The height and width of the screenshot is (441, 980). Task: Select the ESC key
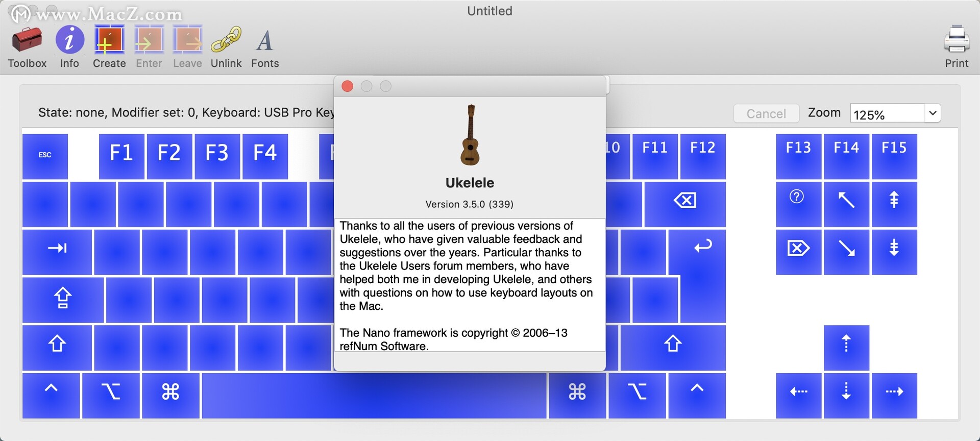45,156
